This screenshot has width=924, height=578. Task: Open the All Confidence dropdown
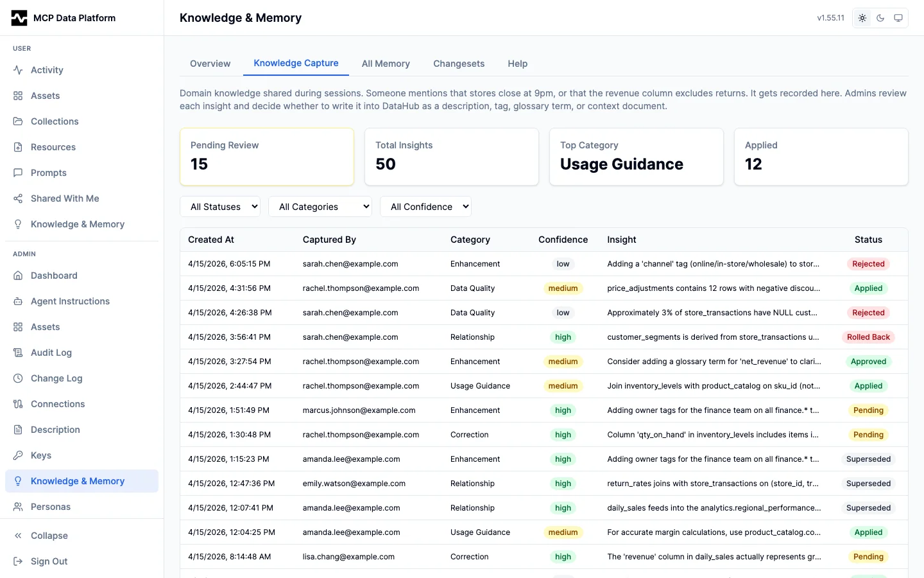click(x=425, y=206)
